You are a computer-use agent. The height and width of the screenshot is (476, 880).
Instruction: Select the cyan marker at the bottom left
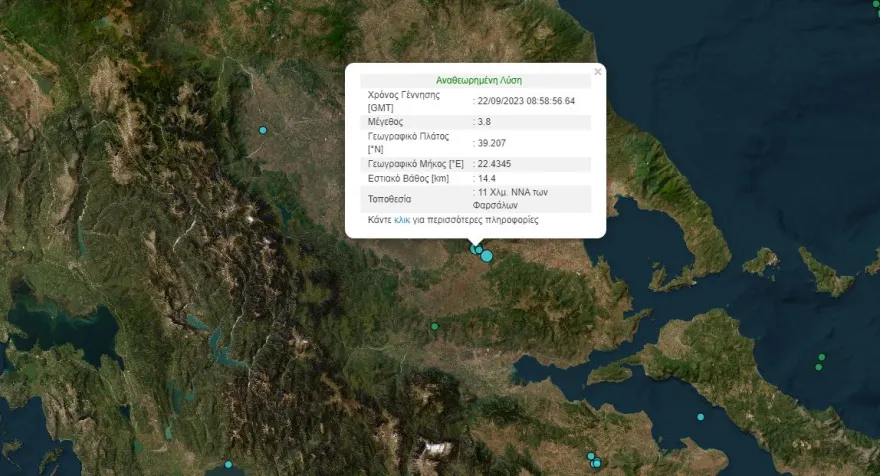click(228, 464)
